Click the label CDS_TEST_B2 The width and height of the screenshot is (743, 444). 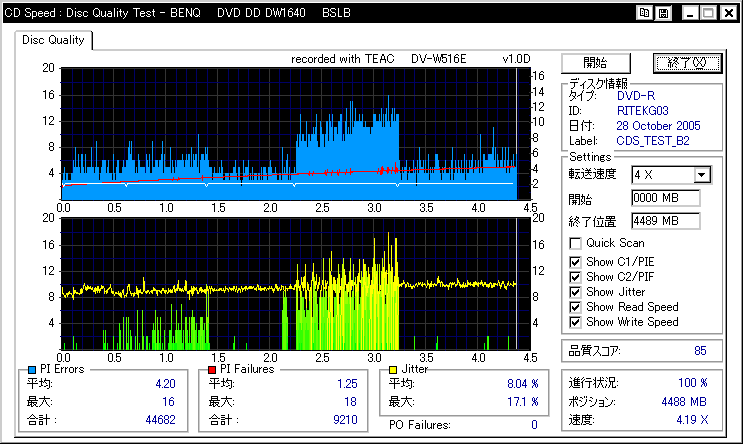coord(653,141)
